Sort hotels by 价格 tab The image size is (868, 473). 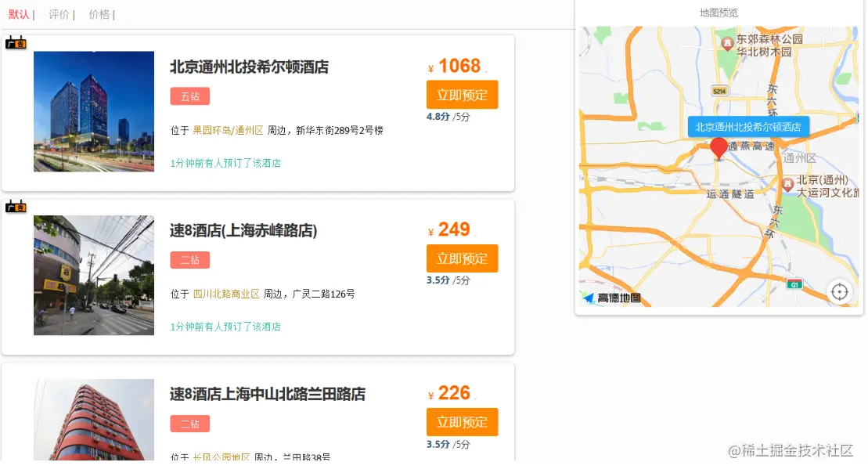pos(99,14)
